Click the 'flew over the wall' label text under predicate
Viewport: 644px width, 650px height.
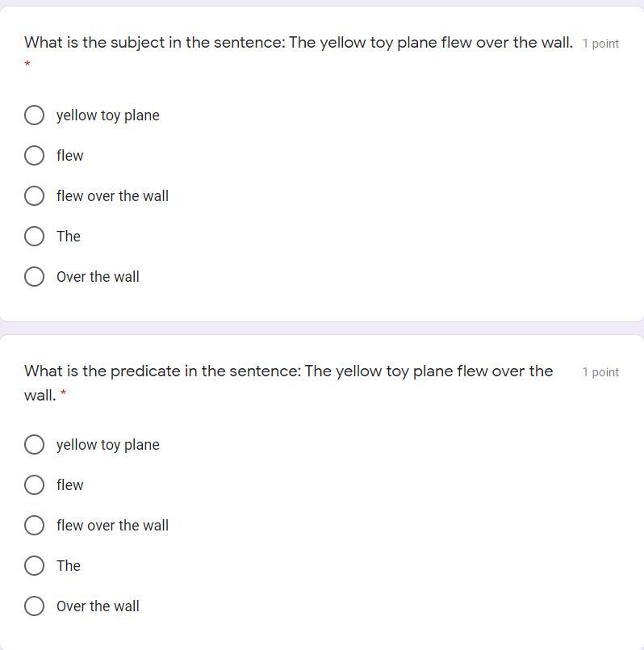[112, 526]
